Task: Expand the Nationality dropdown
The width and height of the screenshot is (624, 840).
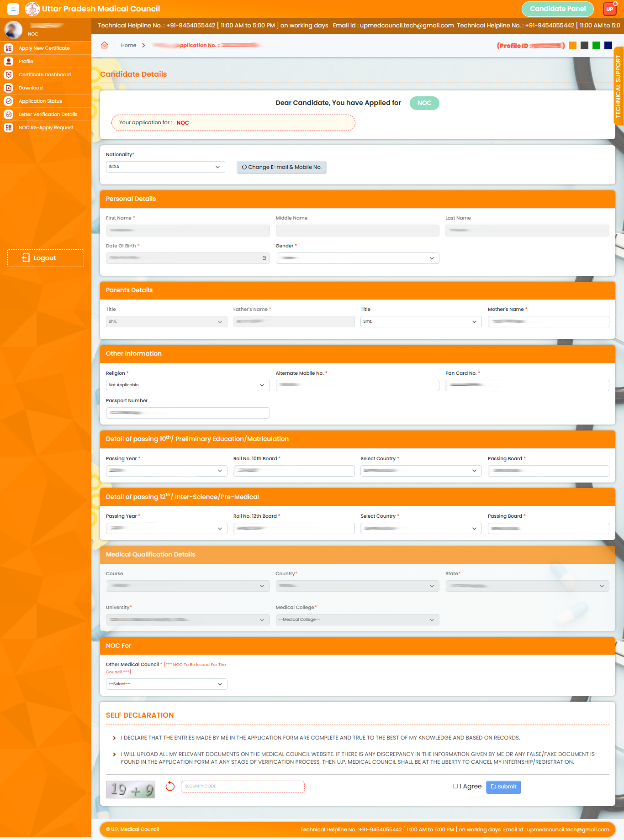Action: pos(165,167)
